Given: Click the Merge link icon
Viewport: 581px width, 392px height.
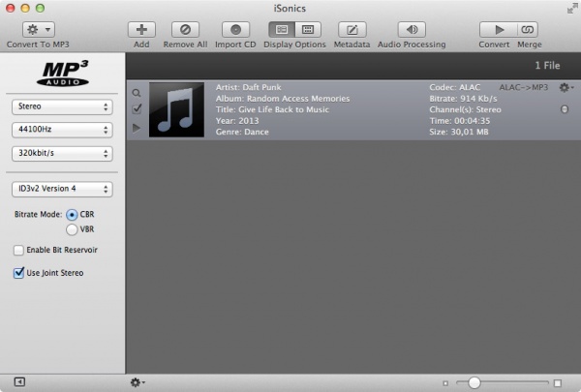Looking at the screenshot, I should pyautogui.click(x=528, y=30).
